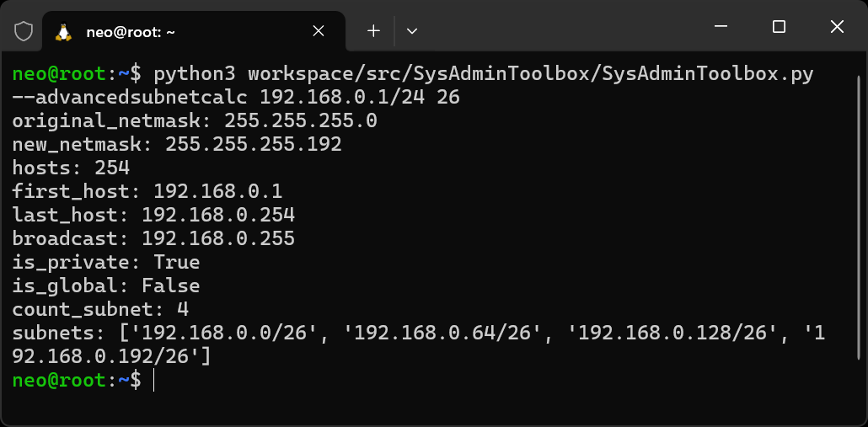Click the first_host address 192.168.0.1

[x=218, y=191]
